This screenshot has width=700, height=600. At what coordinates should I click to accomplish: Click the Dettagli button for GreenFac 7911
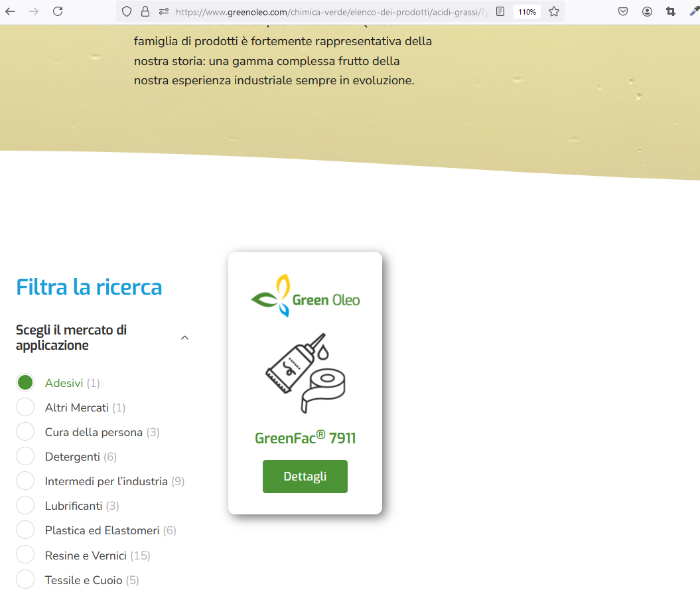(305, 477)
